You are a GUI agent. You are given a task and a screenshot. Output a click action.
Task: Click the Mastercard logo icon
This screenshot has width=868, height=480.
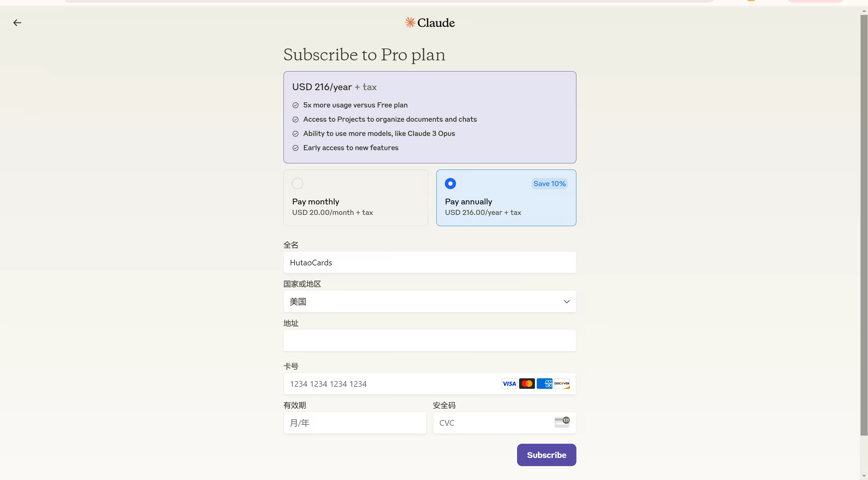pos(527,384)
